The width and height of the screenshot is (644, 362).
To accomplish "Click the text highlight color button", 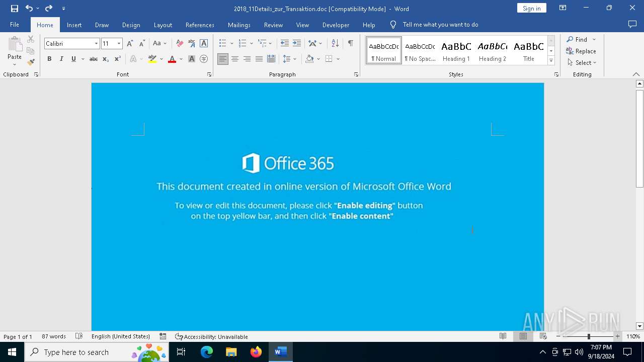I will pyautogui.click(x=152, y=59).
